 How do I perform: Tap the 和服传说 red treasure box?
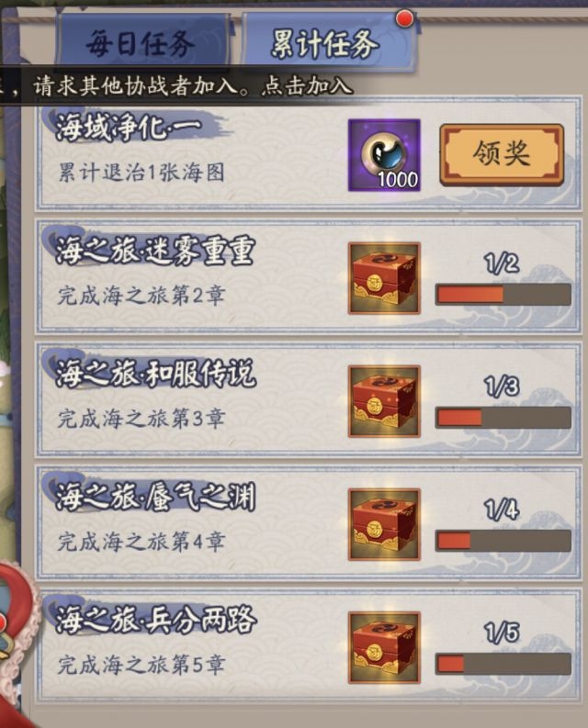[x=384, y=401]
